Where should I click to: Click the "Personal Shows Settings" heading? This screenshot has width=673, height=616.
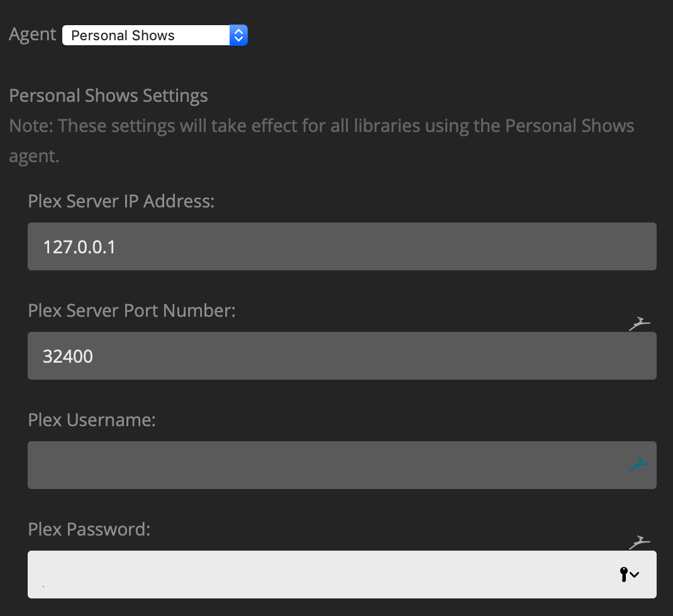coord(108,96)
